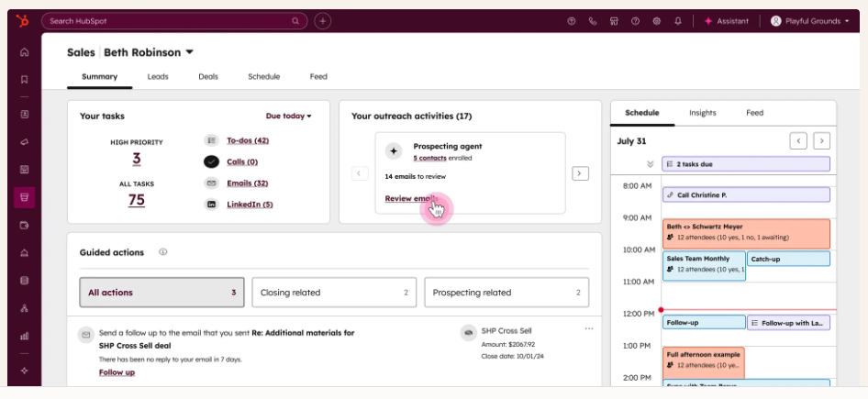
Task: Click the To-dos list icon
Action: tap(211, 140)
